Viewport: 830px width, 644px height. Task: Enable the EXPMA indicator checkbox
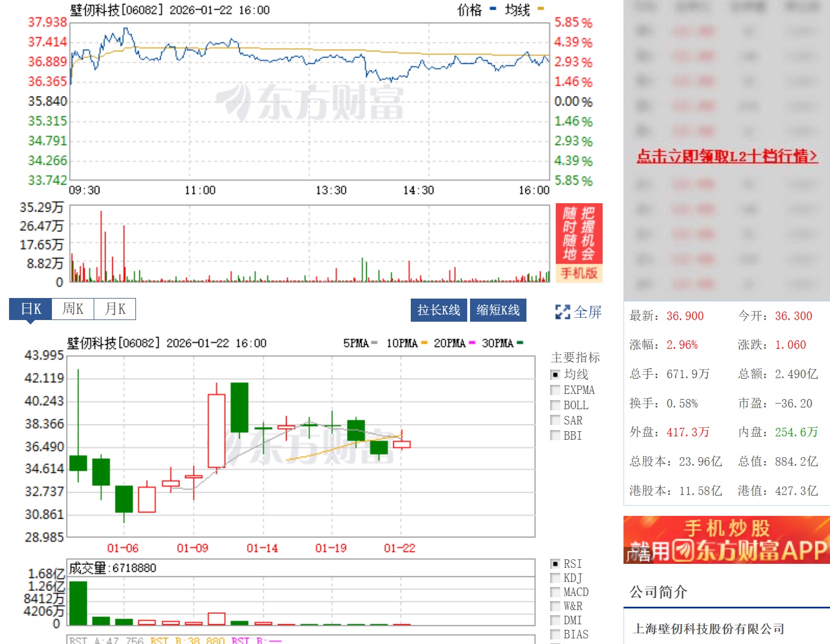click(555, 390)
